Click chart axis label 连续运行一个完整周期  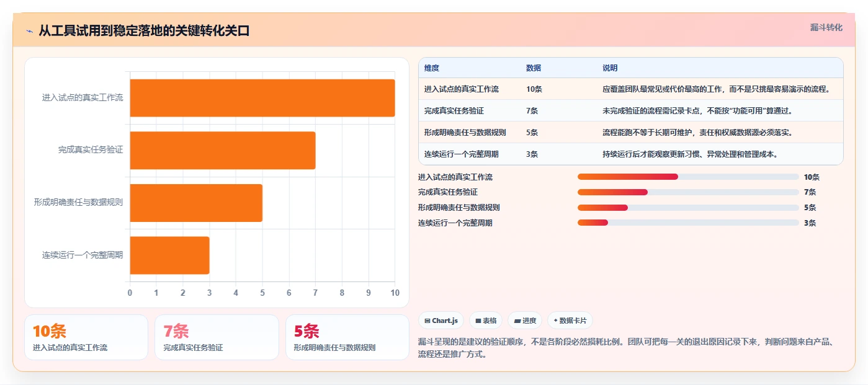[83, 255]
